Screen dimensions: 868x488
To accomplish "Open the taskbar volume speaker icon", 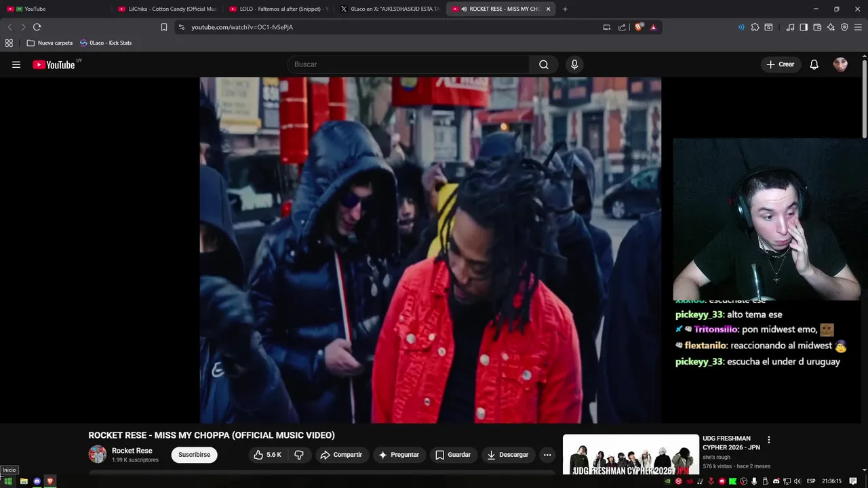I will 797,481.
